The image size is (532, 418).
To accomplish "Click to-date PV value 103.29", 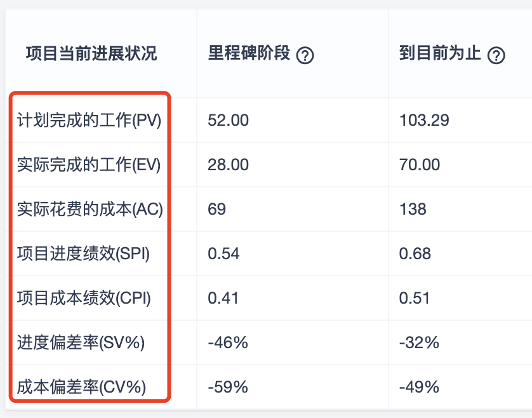I will click(x=424, y=120).
